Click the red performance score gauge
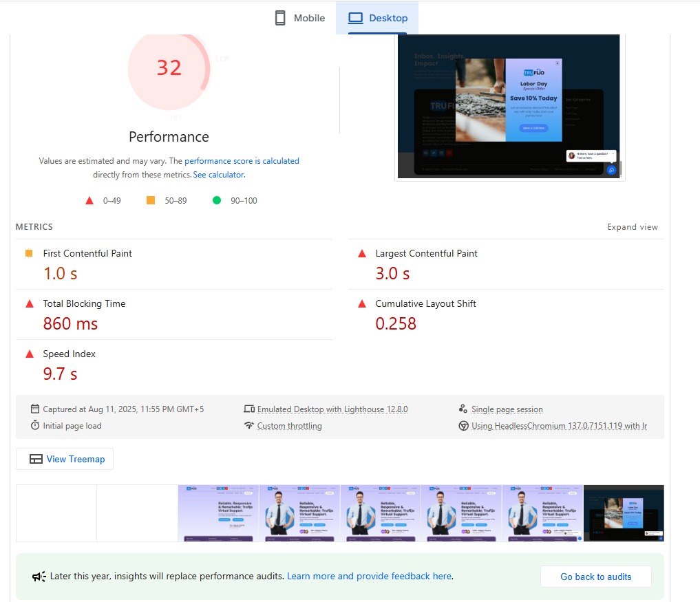Screen dimensions: 700x602 169,68
